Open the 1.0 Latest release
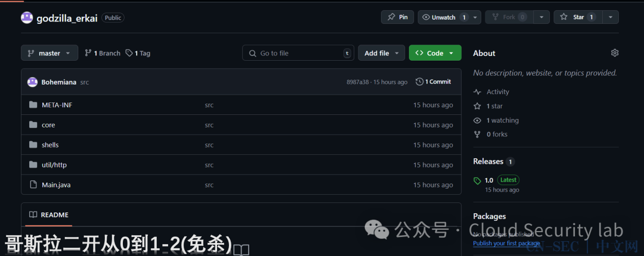 502,180
